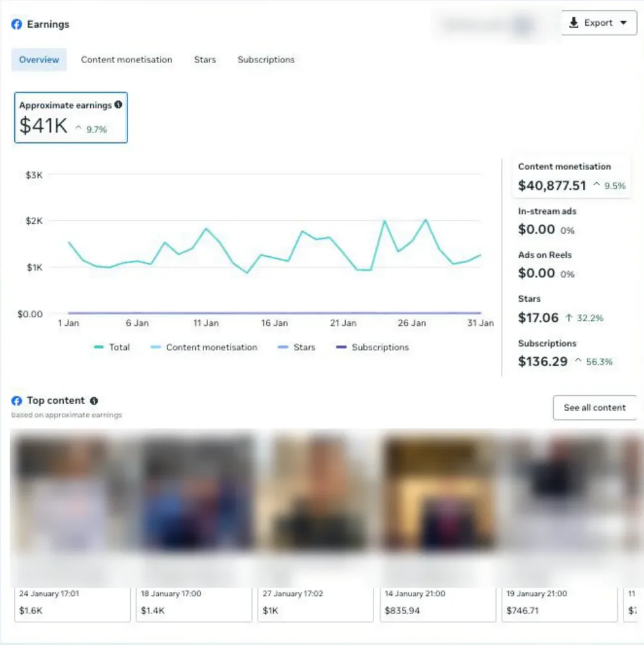Screen dimensions: 644x645
Task: Click the $1.6K earnings amount
Action: (31, 610)
